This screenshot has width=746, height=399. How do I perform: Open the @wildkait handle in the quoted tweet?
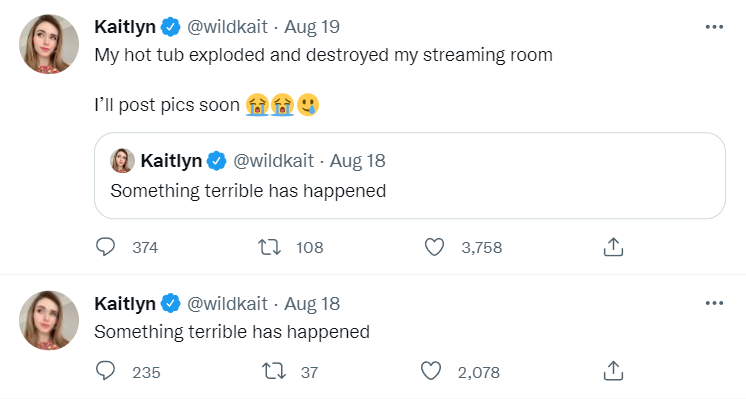(273, 161)
